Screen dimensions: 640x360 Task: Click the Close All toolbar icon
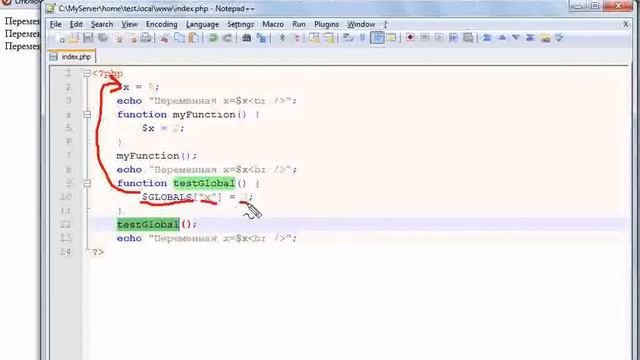(x=133, y=38)
